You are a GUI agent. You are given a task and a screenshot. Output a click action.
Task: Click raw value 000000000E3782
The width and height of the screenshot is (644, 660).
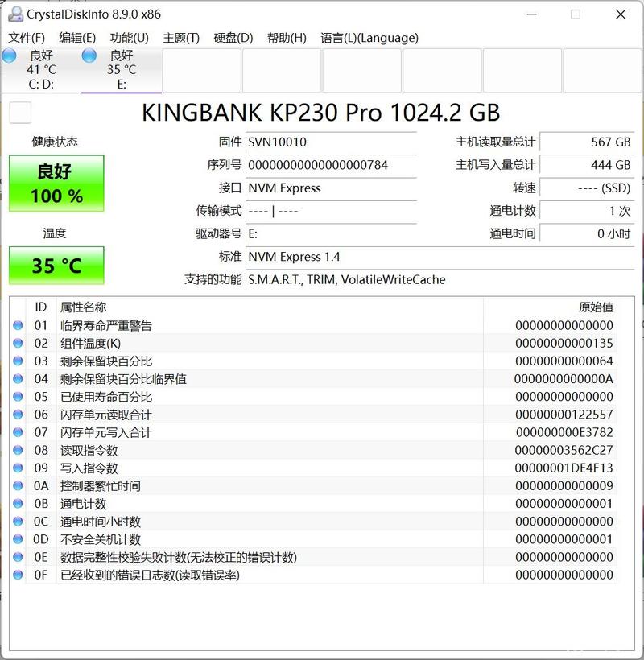pyautogui.click(x=564, y=432)
